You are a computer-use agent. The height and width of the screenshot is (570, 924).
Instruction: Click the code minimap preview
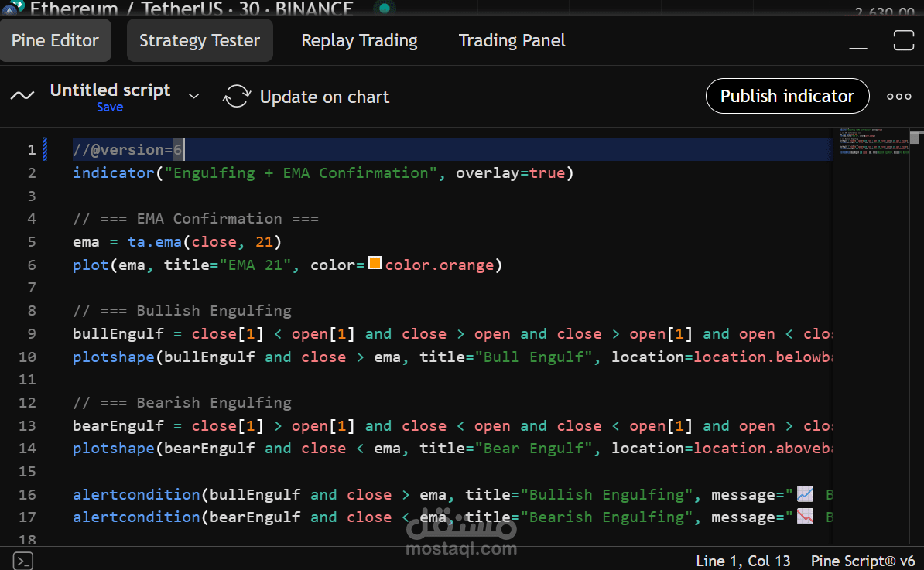pyautogui.click(x=874, y=142)
